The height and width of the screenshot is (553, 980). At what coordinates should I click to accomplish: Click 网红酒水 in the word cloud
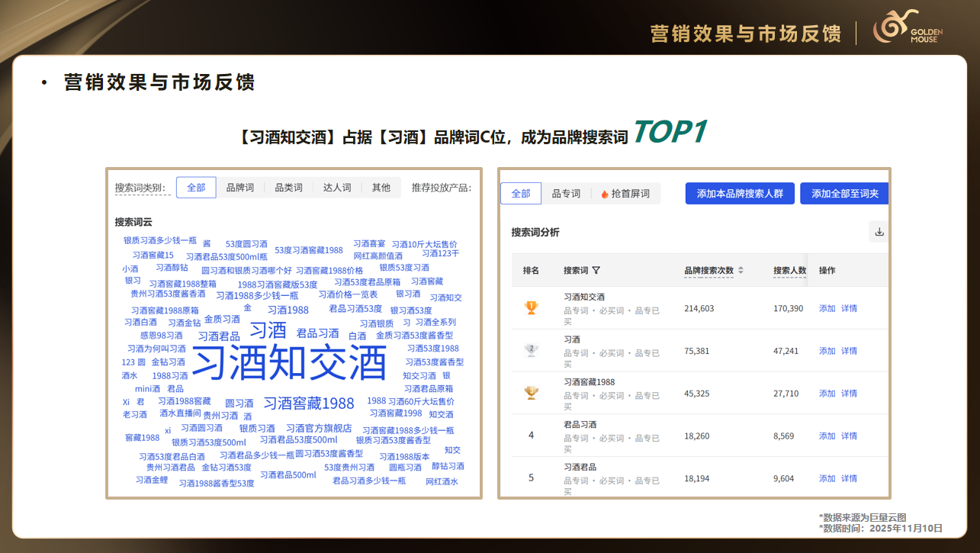[442, 482]
